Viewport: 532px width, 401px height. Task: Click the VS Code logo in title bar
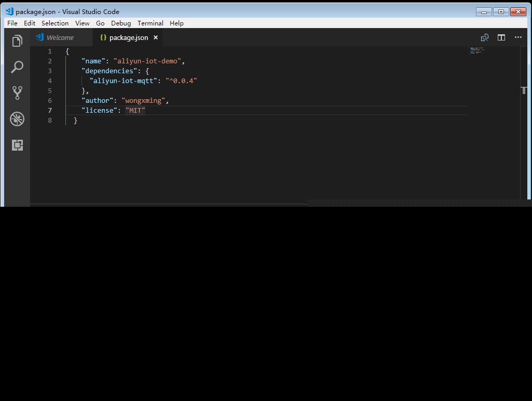pos(9,11)
